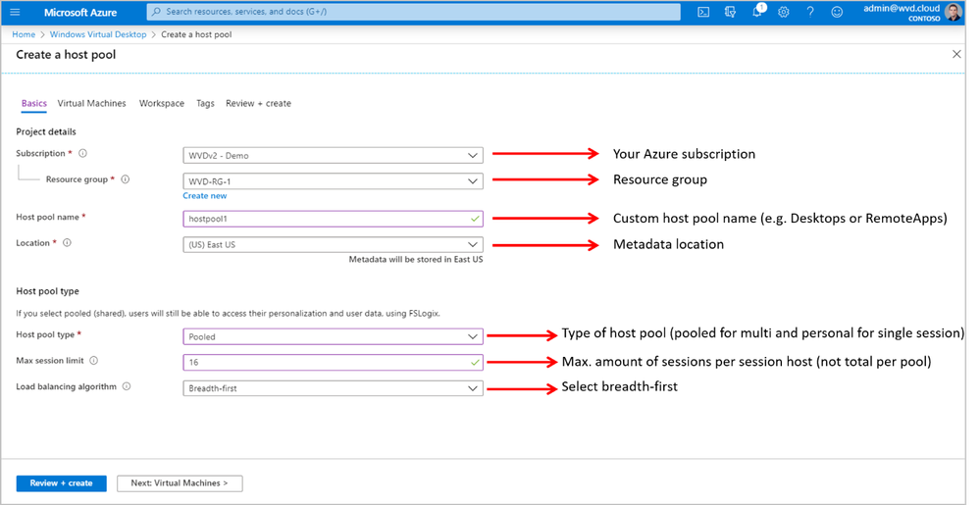Screen dimensions: 980x505
Task: Click the FSLogix description sentence
Action: [x=228, y=313]
